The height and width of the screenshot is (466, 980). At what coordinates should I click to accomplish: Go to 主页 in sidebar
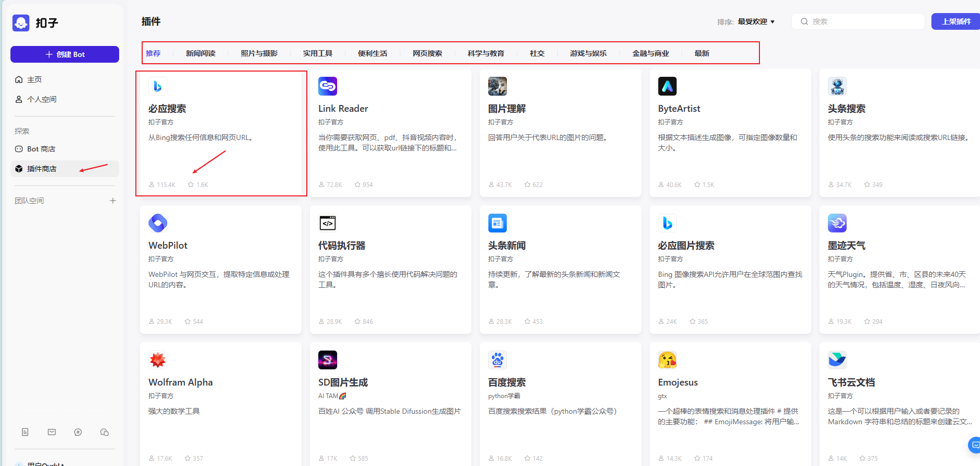click(x=65, y=79)
